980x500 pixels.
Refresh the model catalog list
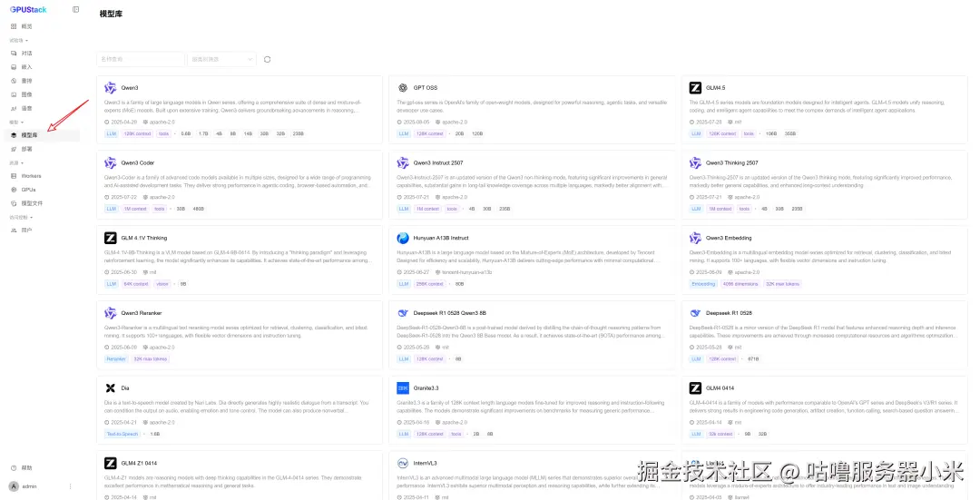267,59
